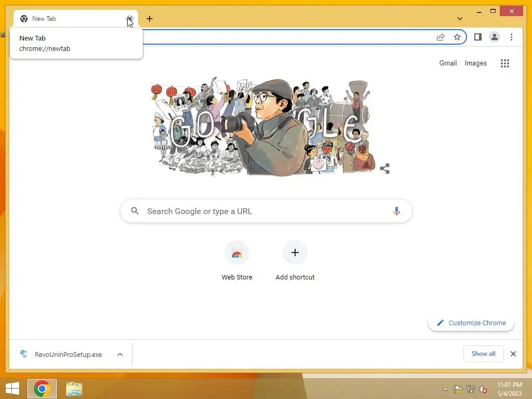532x399 pixels.
Task: Expand RevoUninProSetup.exe download options arrow
Action: (120, 354)
